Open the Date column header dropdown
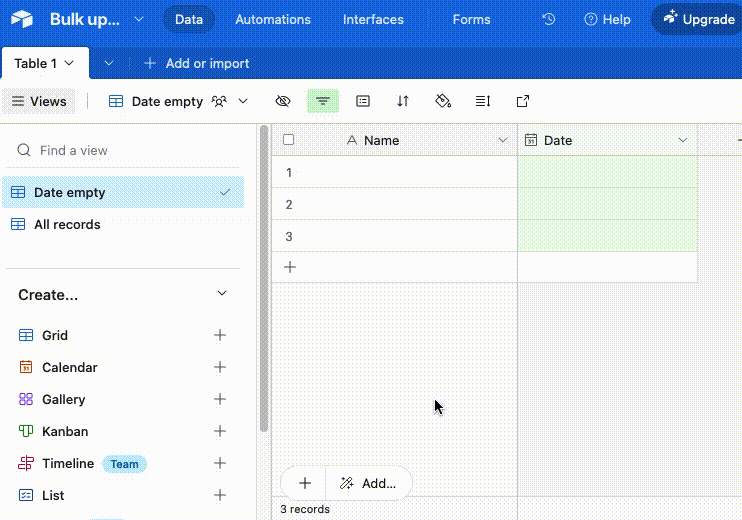This screenshot has height=520, width=742. click(682, 140)
